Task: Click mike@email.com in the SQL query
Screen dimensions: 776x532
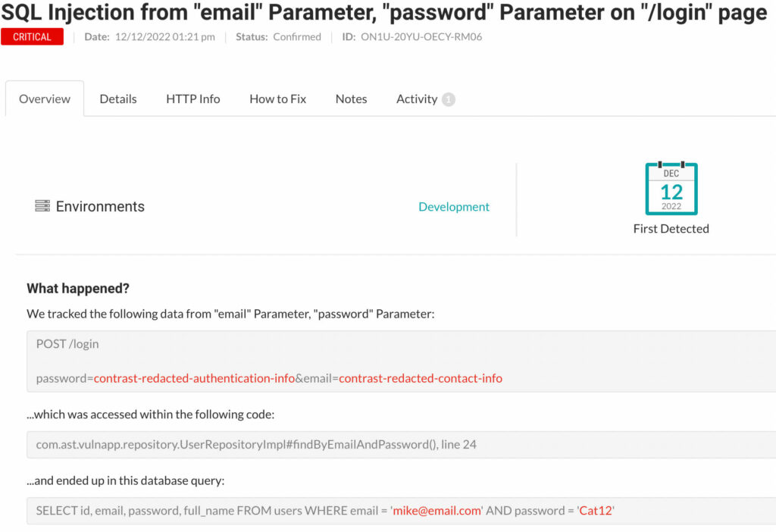Action: 436,511
